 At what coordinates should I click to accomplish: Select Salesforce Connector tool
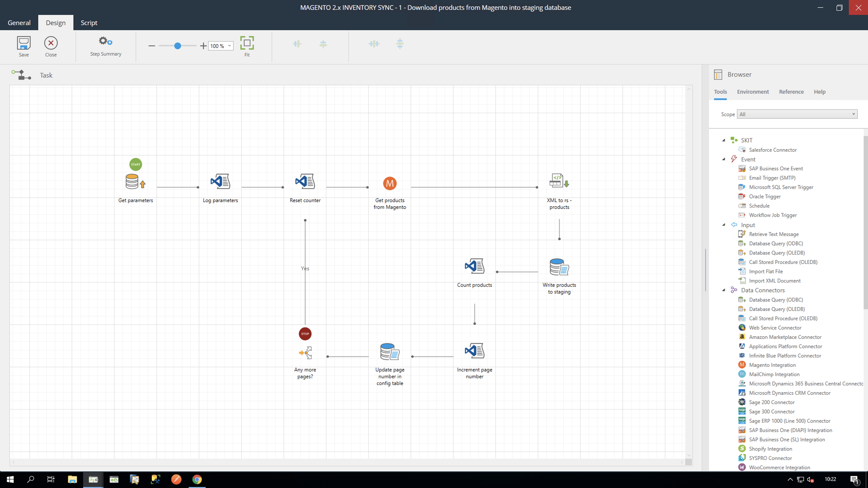click(x=772, y=150)
